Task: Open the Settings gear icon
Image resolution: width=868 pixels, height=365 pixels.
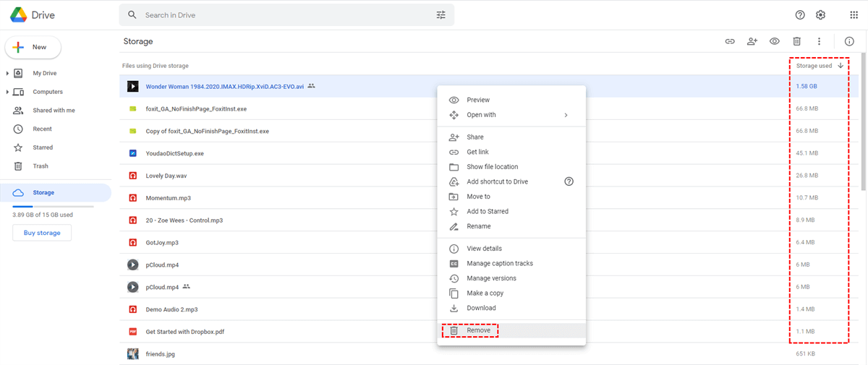Action: tap(821, 15)
